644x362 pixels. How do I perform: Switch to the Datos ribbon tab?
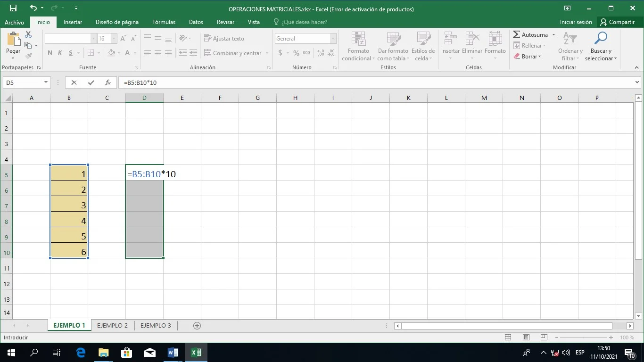pos(196,22)
